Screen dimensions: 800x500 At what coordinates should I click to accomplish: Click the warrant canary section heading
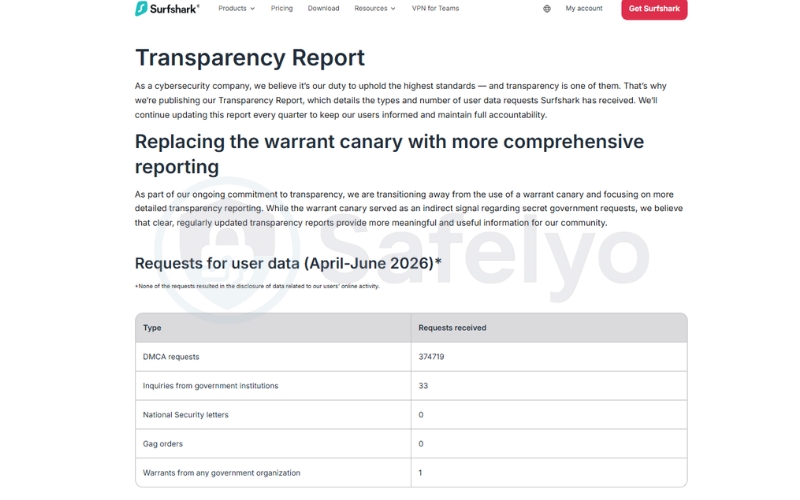click(x=389, y=154)
